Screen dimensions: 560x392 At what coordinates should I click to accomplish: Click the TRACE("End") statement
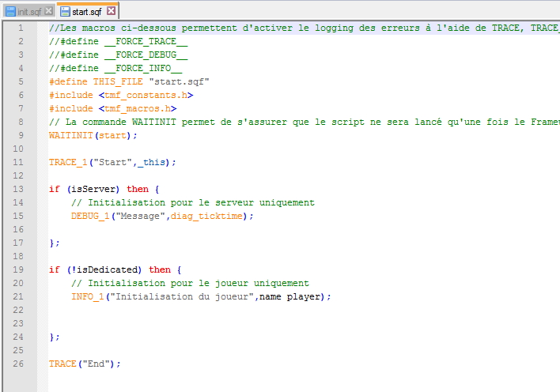tap(85, 364)
